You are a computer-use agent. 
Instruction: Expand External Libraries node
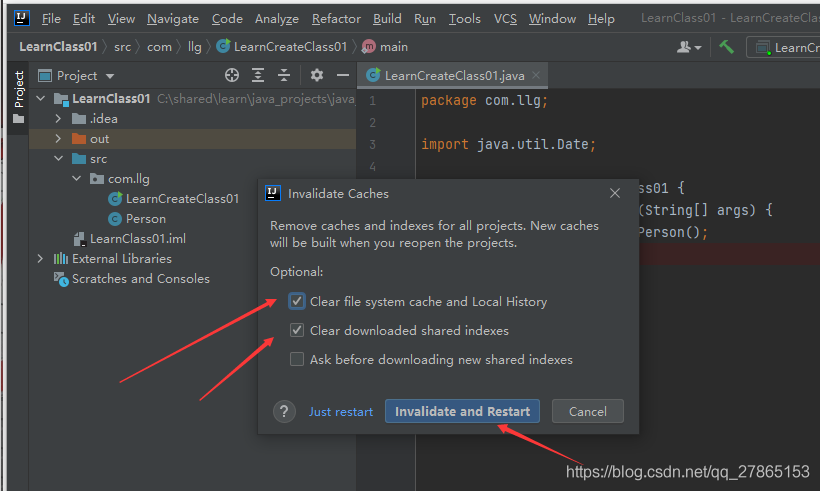41,259
